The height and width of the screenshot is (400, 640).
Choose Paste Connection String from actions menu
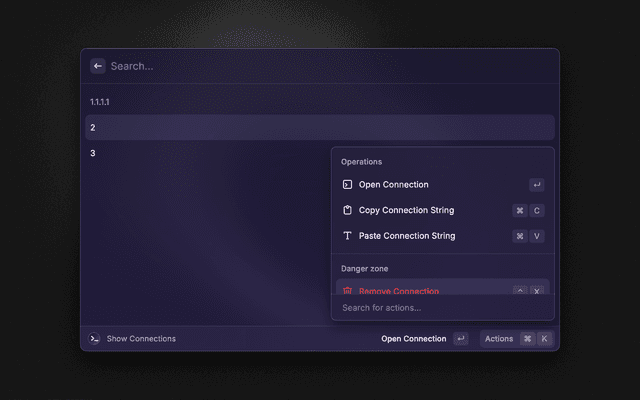[406, 237]
